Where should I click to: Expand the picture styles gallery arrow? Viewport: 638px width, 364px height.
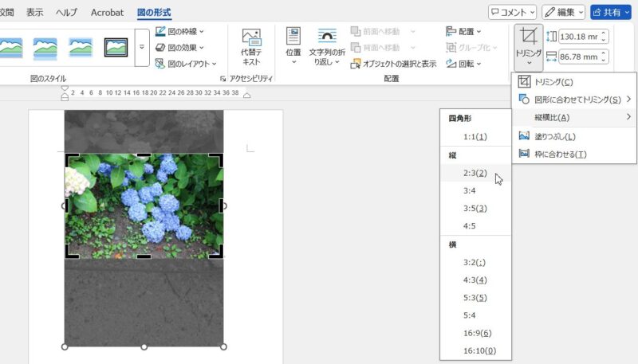coord(142,48)
